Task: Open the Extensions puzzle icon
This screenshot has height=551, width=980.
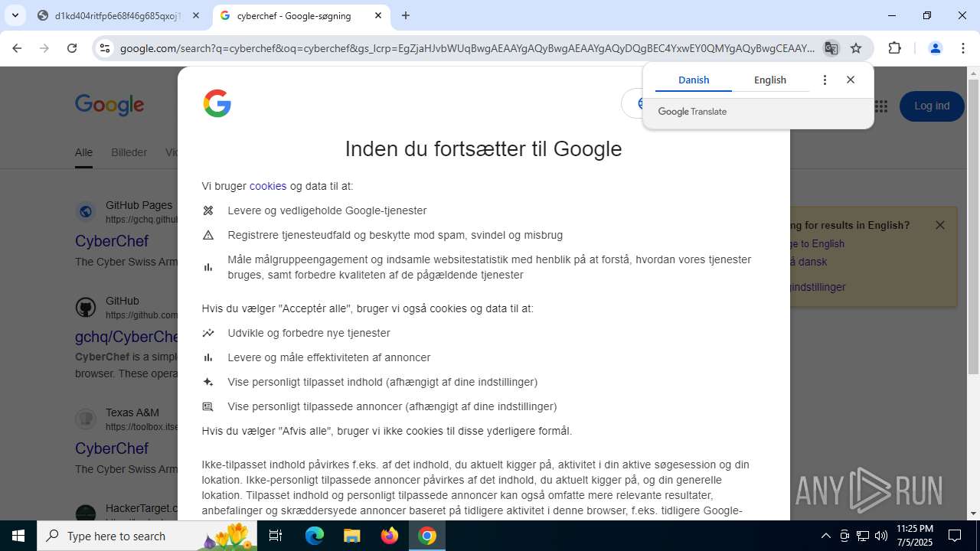Action: pyautogui.click(x=894, y=48)
